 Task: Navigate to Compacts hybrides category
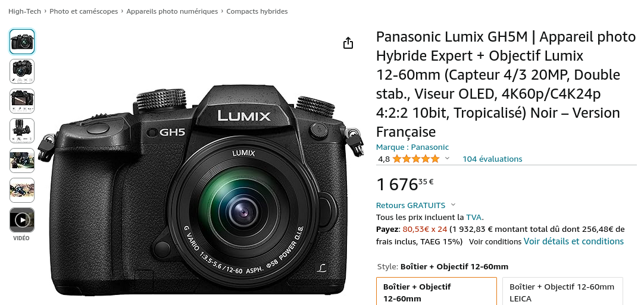[x=257, y=11]
